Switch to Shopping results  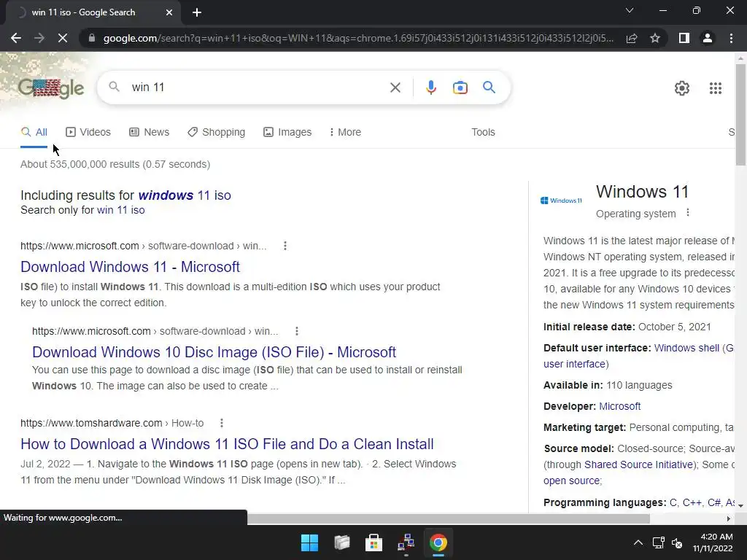pos(216,133)
